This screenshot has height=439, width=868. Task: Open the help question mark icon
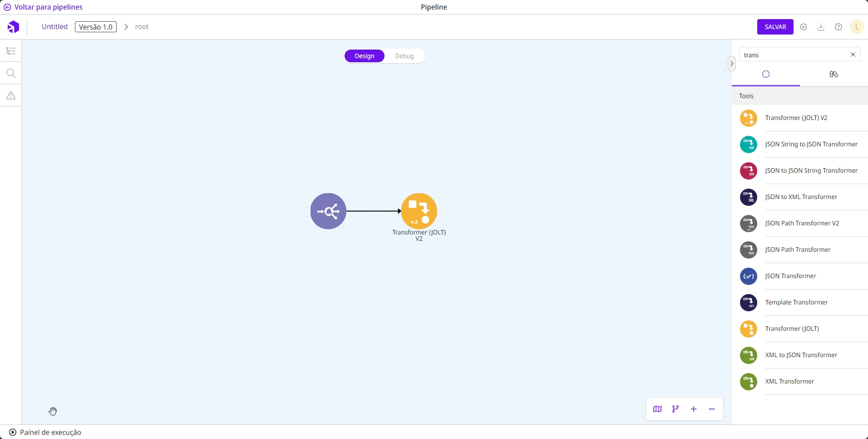[838, 27]
